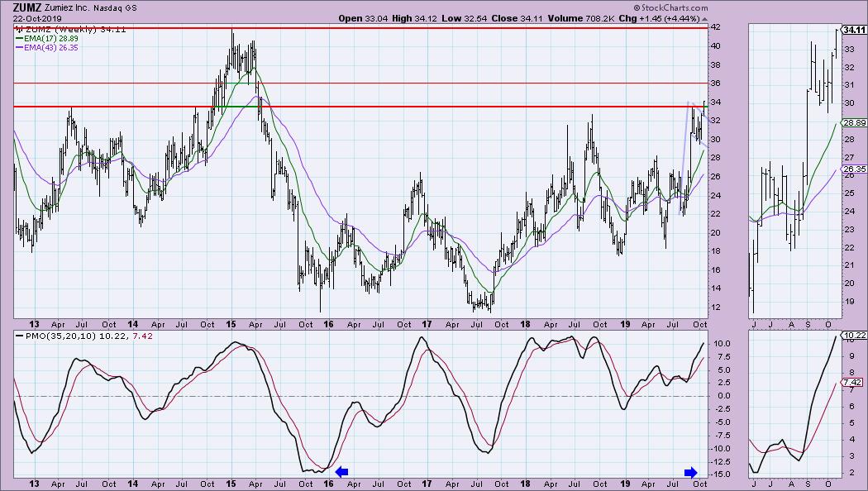Click the 33 axis label on zoomed thumbnail chart
The height and width of the screenshot is (491, 868).
tap(849, 50)
